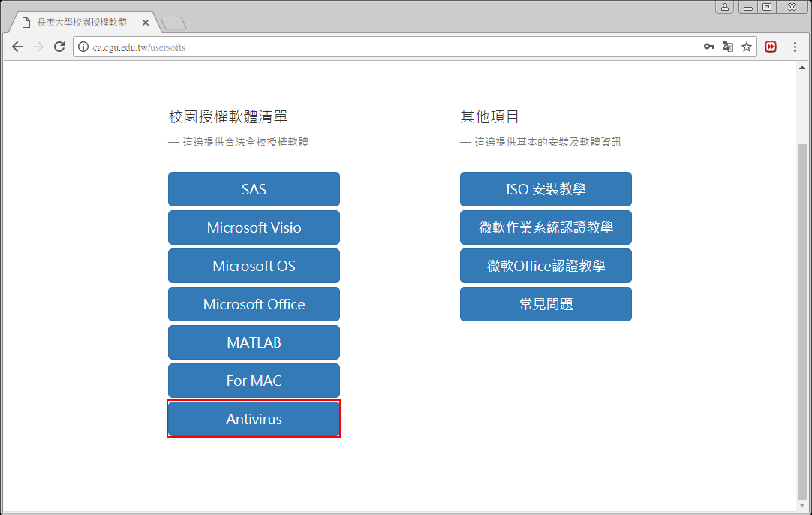Click the address bar URL field
812x515 pixels.
pos(390,47)
